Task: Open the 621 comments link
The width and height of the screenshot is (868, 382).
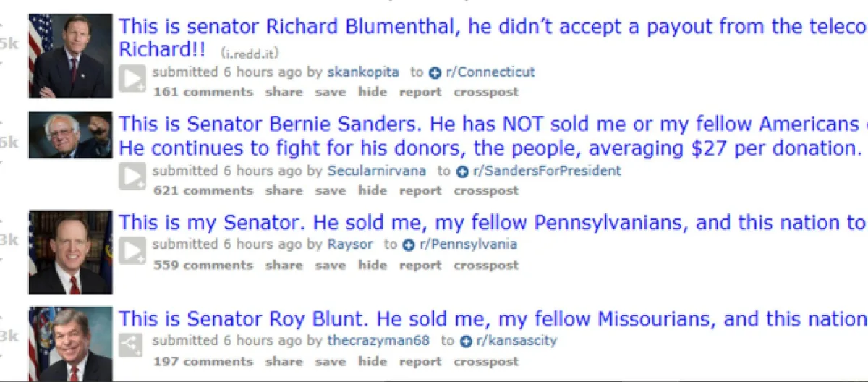Action: (203, 191)
